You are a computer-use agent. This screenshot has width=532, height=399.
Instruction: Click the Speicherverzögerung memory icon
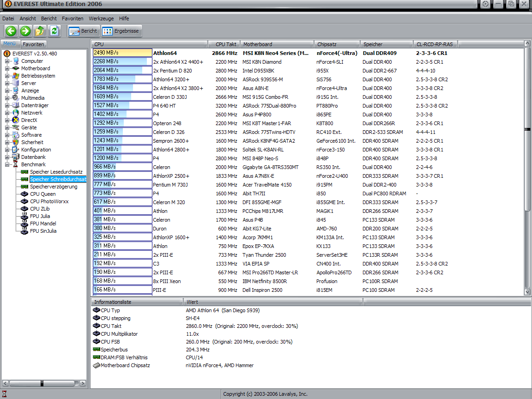pos(24,187)
